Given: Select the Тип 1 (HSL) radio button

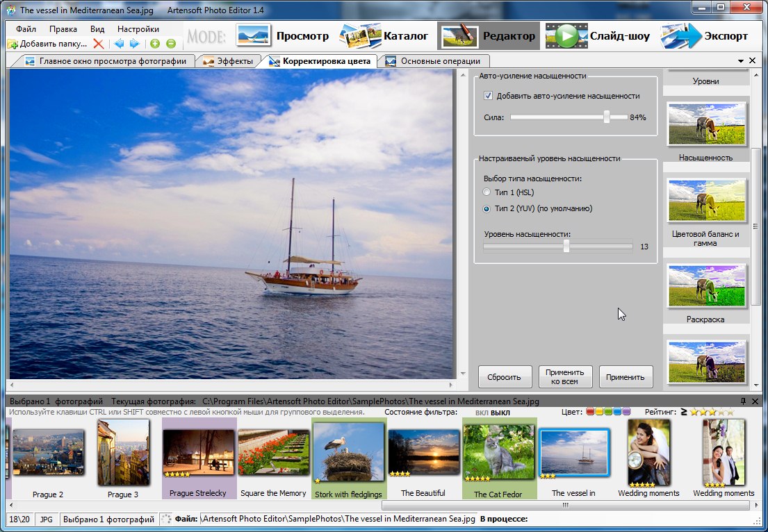Looking at the screenshot, I should [487, 192].
